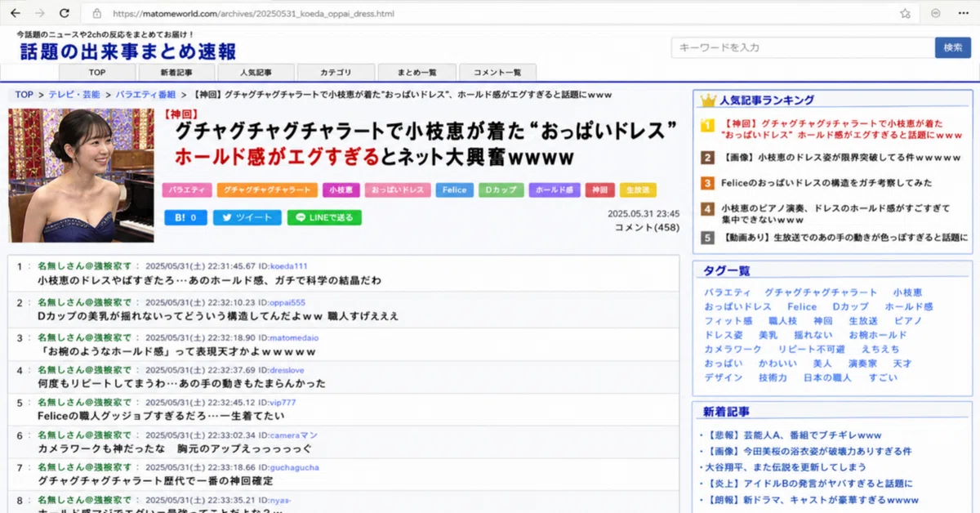Click the article thumbnail image
The width and height of the screenshot is (980, 513).
82,176
